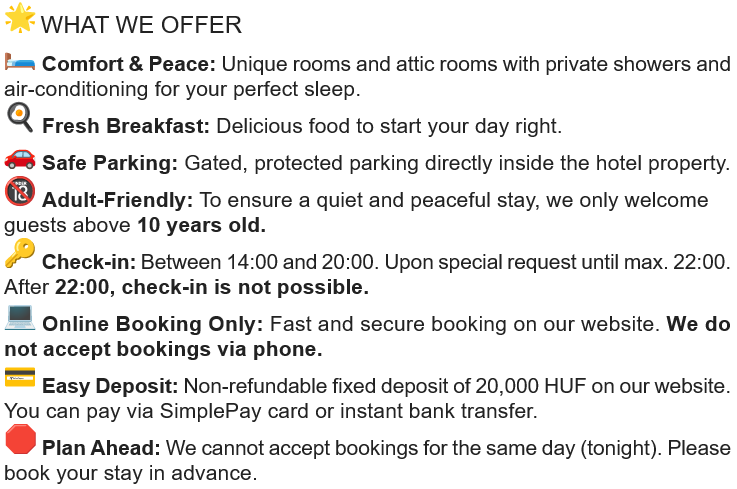This screenshot has height=489, width=737.
Task: Click the 20,000 HUF deposit text
Action: (531, 386)
